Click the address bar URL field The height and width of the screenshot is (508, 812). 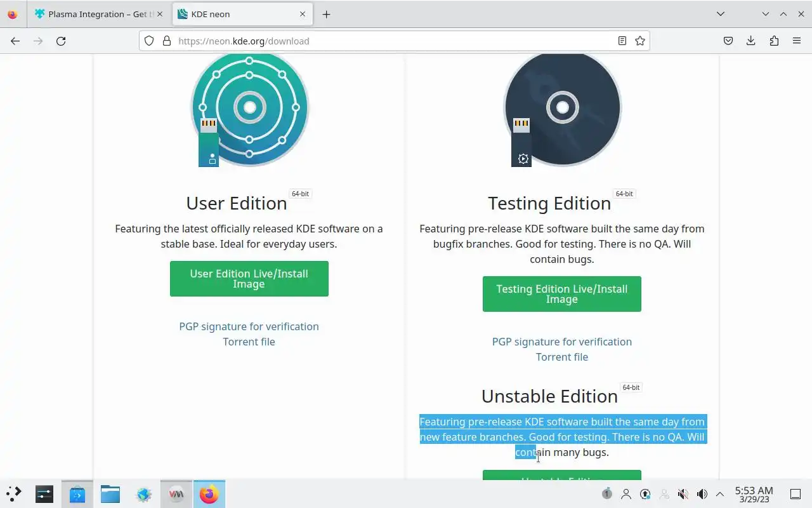[393, 41]
